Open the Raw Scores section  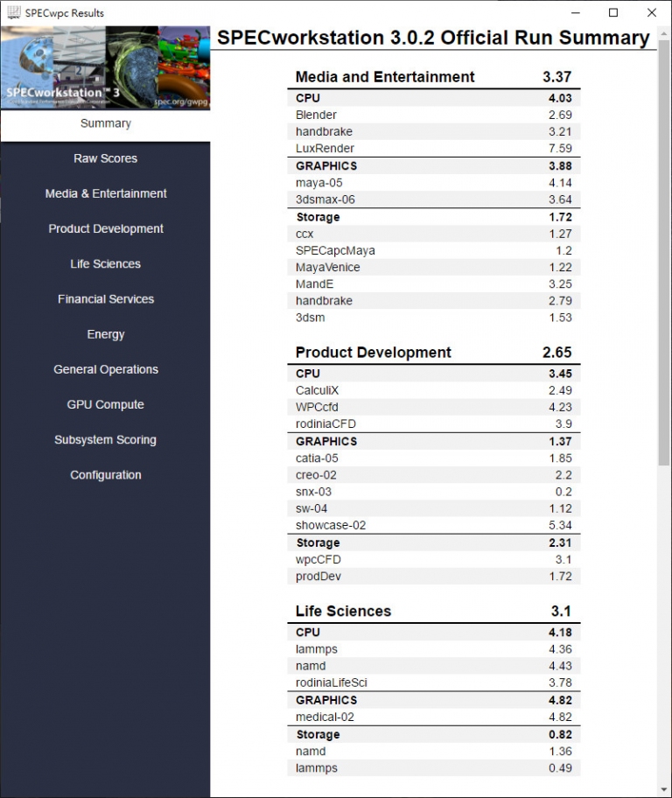(x=105, y=158)
